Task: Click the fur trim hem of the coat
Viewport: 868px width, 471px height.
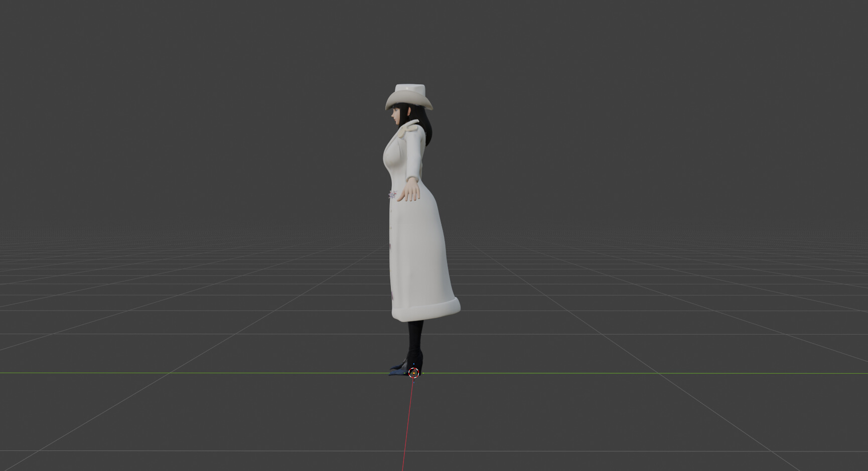Action: (x=425, y=310)
